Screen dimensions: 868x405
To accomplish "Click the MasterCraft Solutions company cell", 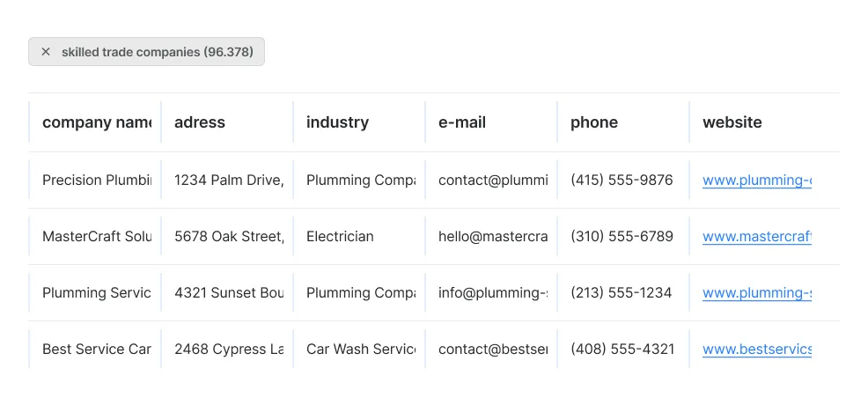I will coord(96,237).
